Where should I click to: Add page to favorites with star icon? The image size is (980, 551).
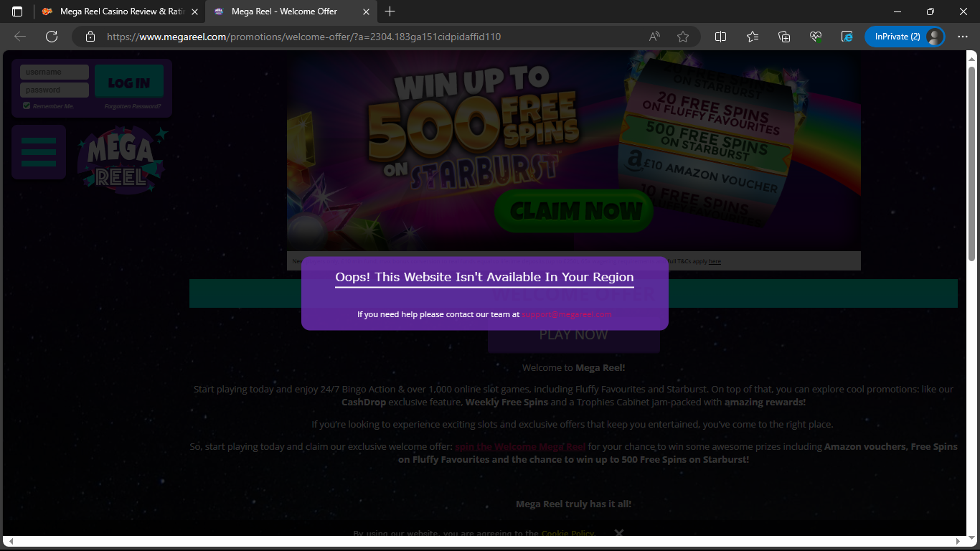682,37
